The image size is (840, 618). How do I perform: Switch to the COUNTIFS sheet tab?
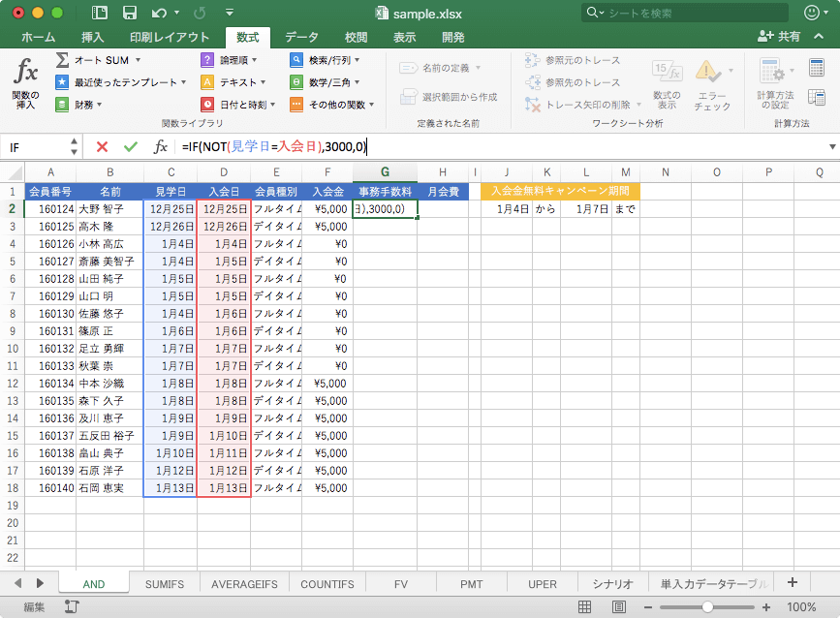click(327, 584)
